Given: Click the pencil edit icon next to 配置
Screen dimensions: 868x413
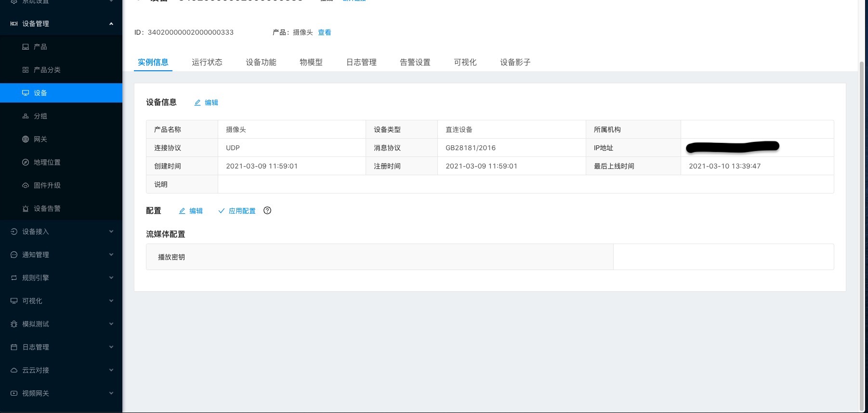Looking at the screenshot, I should (x=182, y=211).
